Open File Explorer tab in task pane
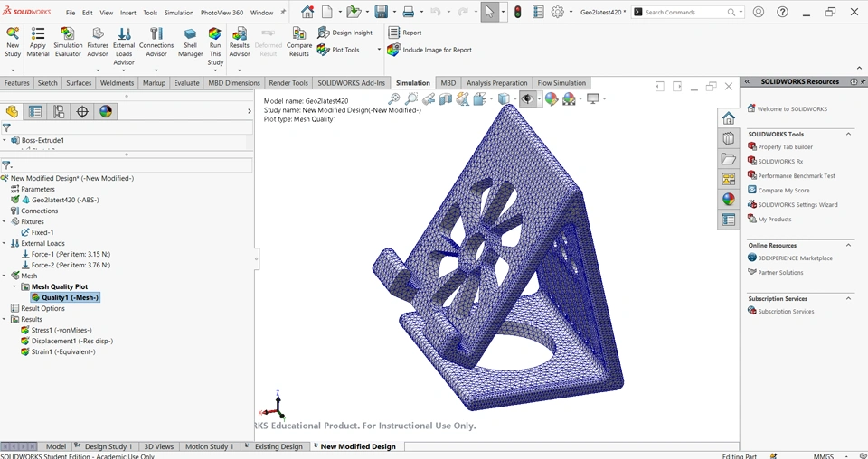Viewport: 868px width, 459px height. tap(729, 159)
